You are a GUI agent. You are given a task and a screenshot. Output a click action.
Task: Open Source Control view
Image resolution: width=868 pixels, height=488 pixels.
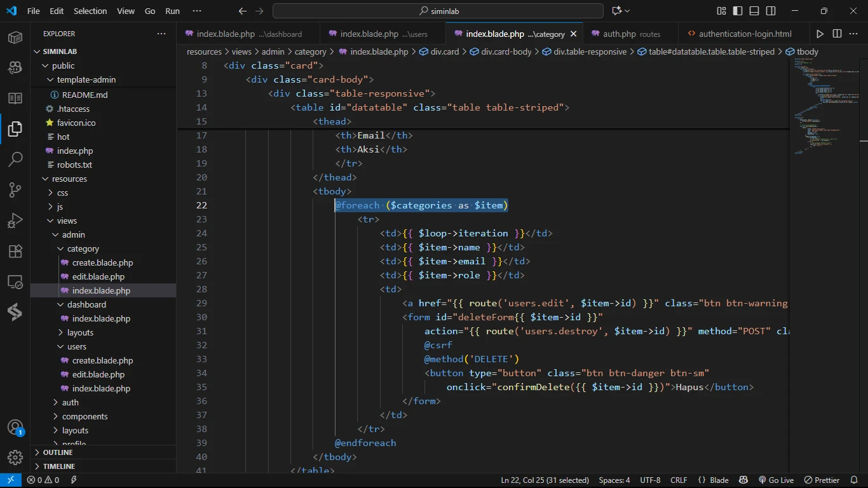click(x=15, y=189)
